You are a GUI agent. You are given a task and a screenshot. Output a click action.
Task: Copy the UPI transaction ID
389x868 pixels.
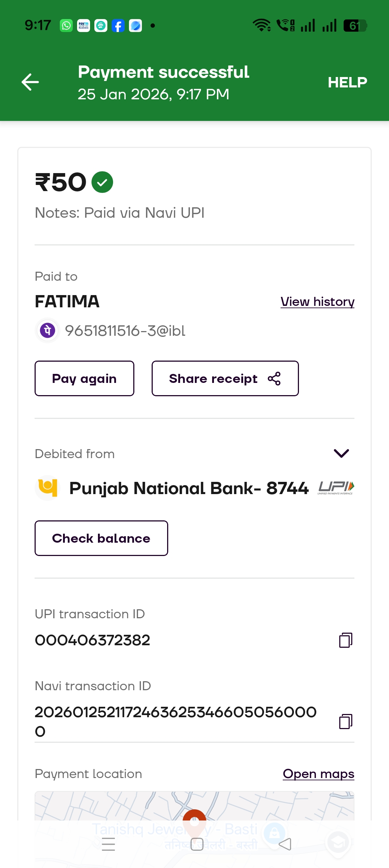click(345, 640)
